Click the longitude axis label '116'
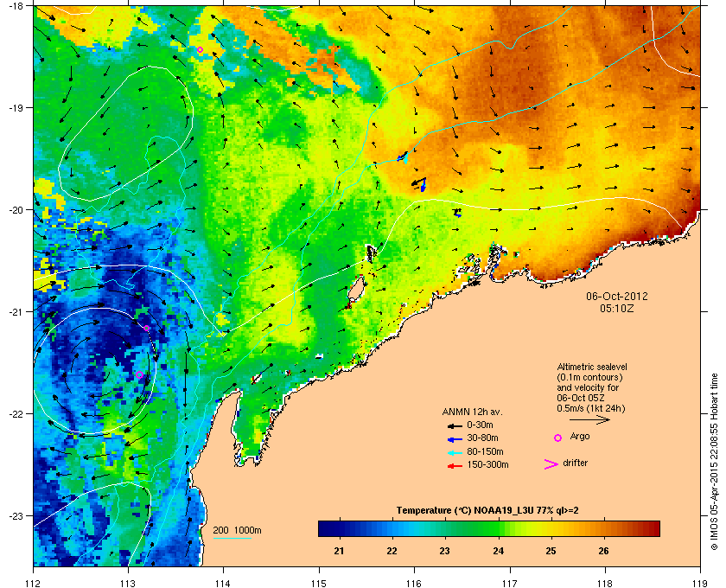This screenshot has width=726, height=588. 414,583
